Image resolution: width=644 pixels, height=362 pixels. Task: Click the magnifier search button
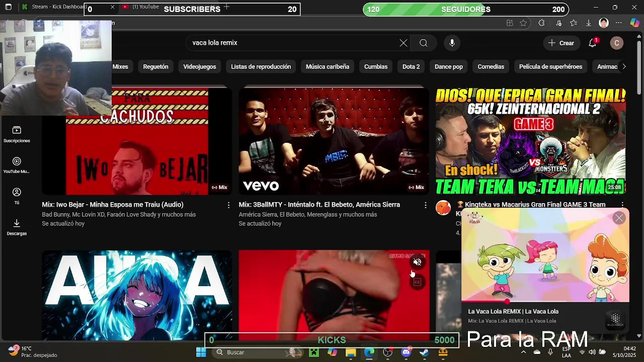click(x=424, y=43)
